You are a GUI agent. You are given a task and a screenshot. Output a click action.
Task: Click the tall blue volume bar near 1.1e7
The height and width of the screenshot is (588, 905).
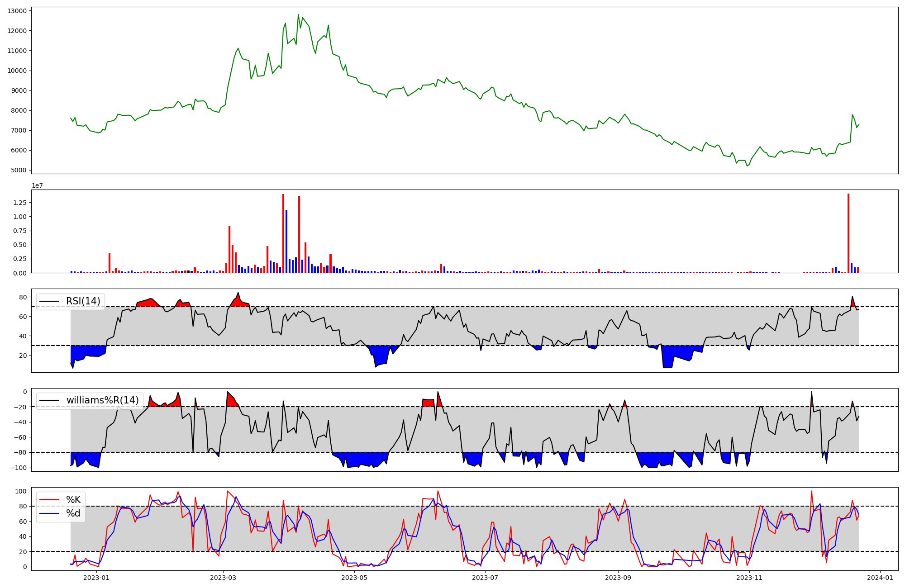pyautogui.click(x=286, y=241)
